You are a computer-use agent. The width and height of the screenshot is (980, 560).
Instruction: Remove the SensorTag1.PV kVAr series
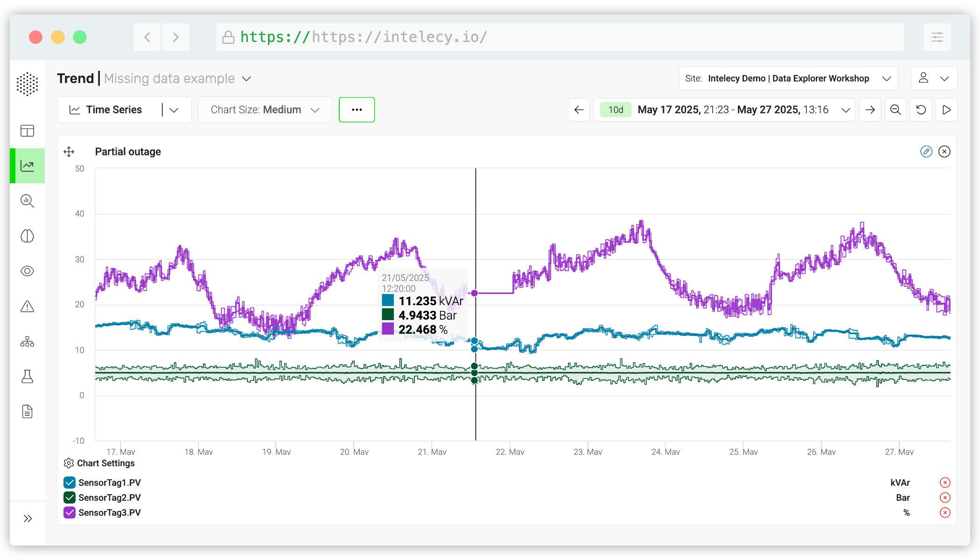945,483
